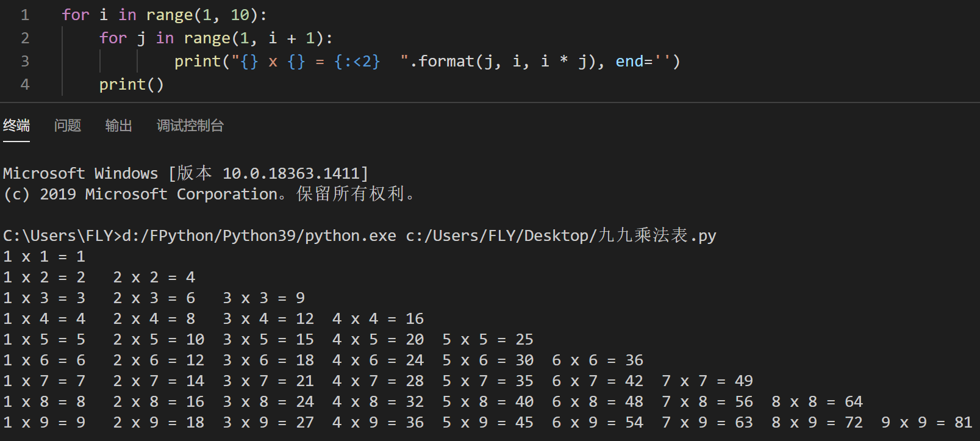Viewport: 980px width, 441px height.
Task: Click line number 3 in the gutter
Action: tap(25, 61)
